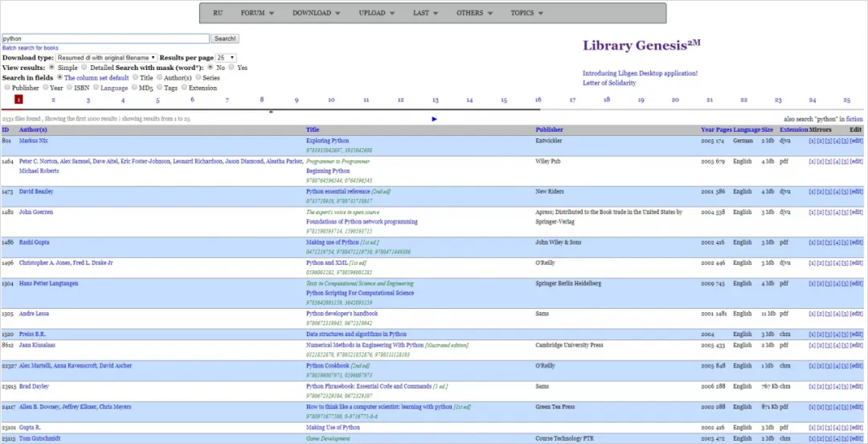Viewport: 868px width, 444px height.
Task: Sort by the ID column header
Action: pyautogui.click(x=5, y=129)
